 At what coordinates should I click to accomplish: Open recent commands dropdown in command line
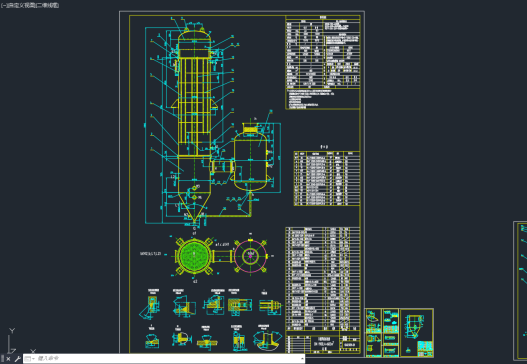tap(30, 359)
